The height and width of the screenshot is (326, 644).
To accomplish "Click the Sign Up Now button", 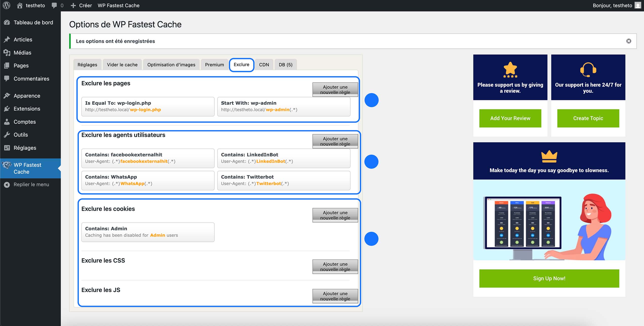I will point(549,278).
